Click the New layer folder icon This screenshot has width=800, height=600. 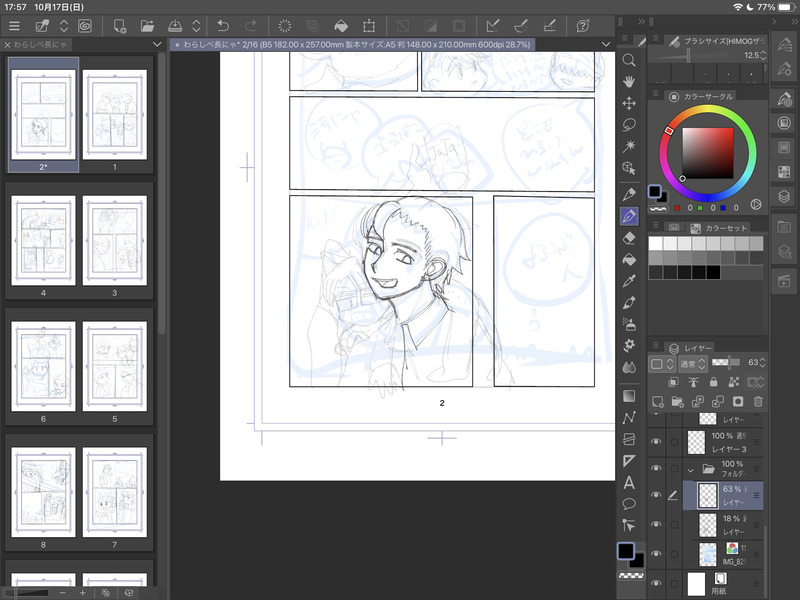pos(678,402)
